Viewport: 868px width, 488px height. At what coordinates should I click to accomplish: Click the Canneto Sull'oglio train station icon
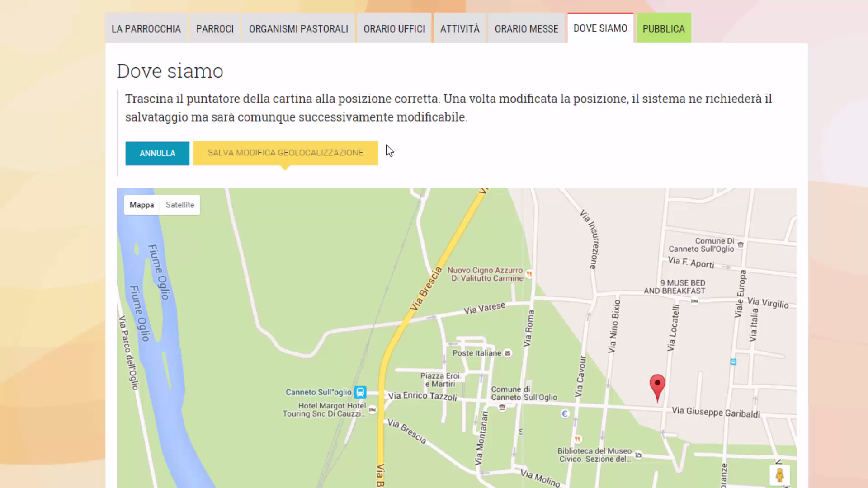pos(360,392)
